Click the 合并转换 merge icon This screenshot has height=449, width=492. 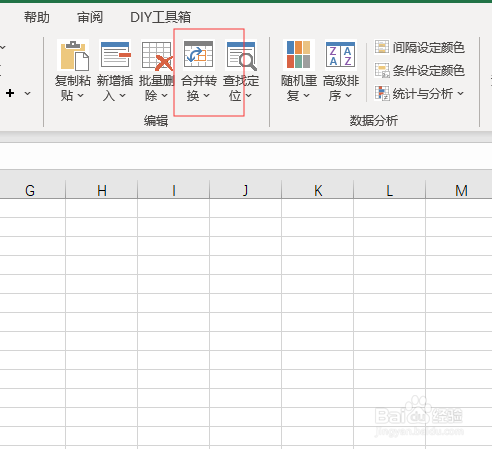coord(198,55)
